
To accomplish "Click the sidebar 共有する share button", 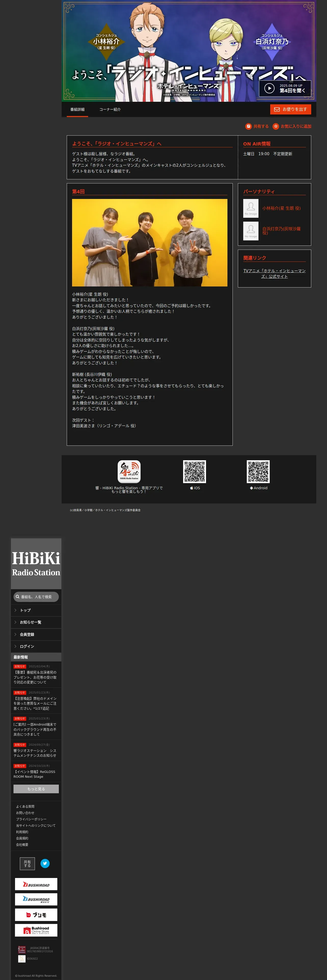I will pos(28,863).
